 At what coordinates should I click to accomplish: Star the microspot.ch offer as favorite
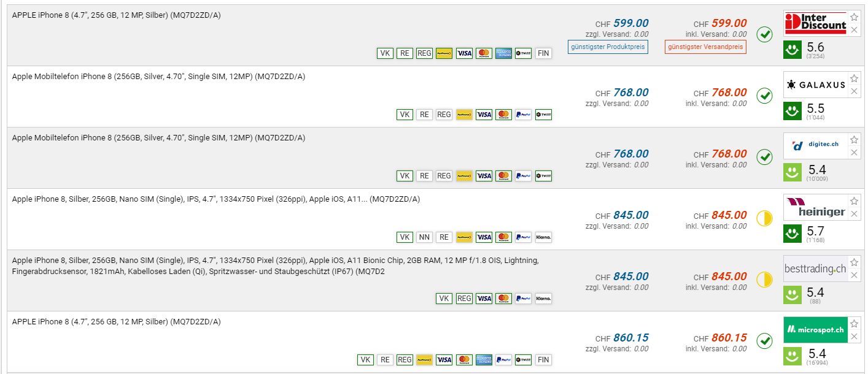854,324
